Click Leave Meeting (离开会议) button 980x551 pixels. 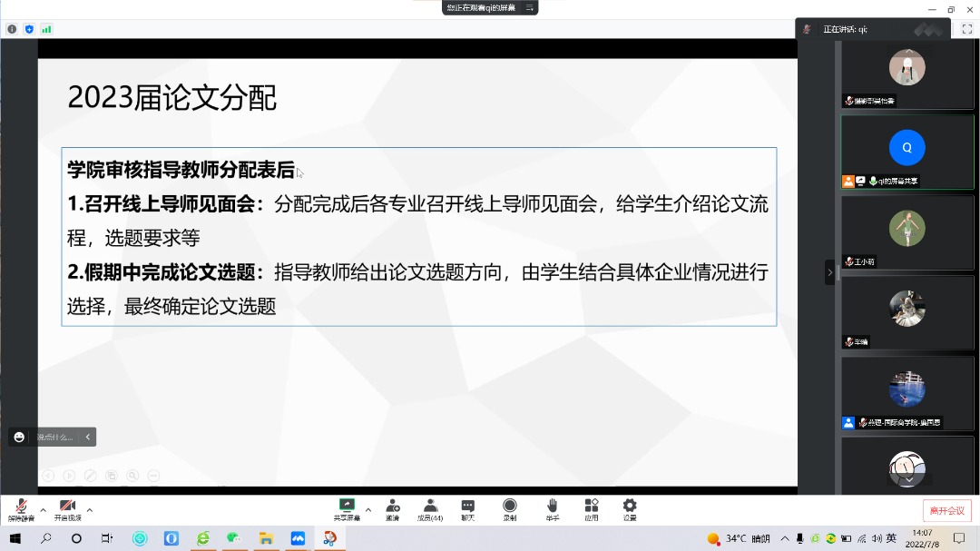click(x=946, y=511)
